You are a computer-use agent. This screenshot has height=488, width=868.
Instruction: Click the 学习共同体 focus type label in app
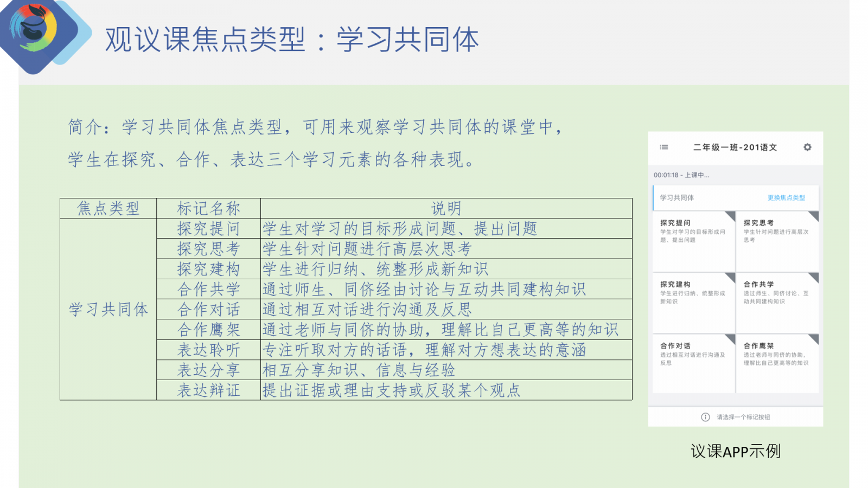click(x=676, y=198)
